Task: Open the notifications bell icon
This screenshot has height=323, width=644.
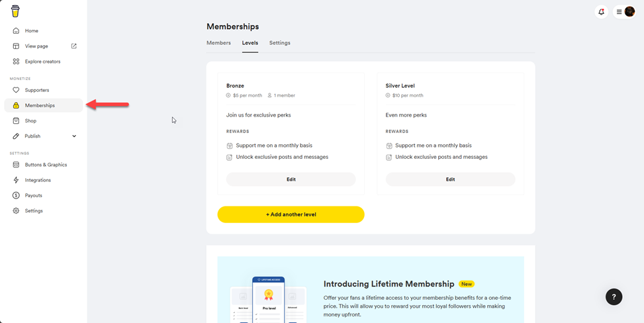Action: tap(601, 12)
